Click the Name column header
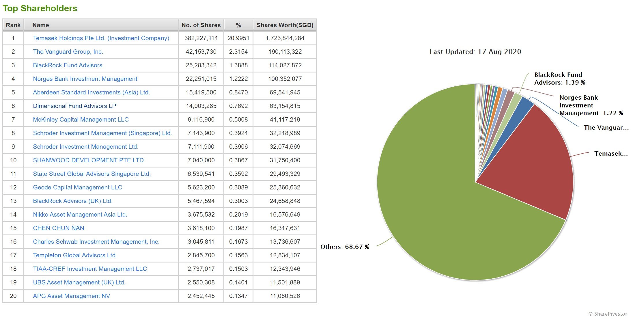Image resolution: width=644 pixels, height=324 pixels. tap(101, 25)
